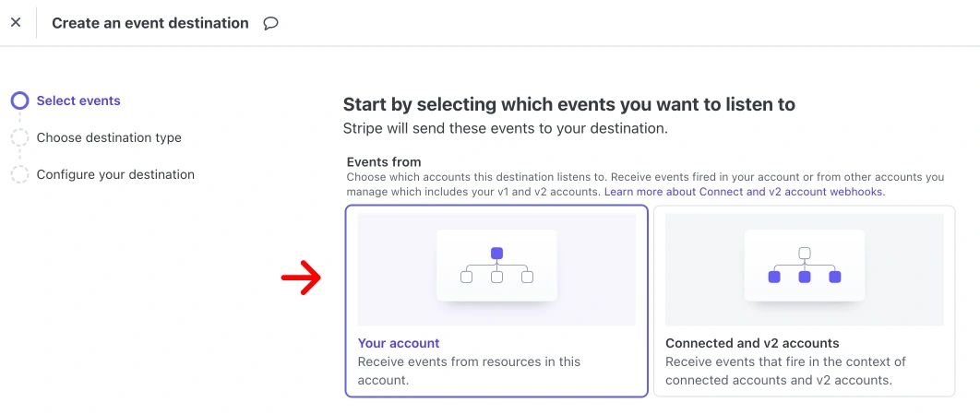Jump to the Configure your destination step

coord(115,174)
